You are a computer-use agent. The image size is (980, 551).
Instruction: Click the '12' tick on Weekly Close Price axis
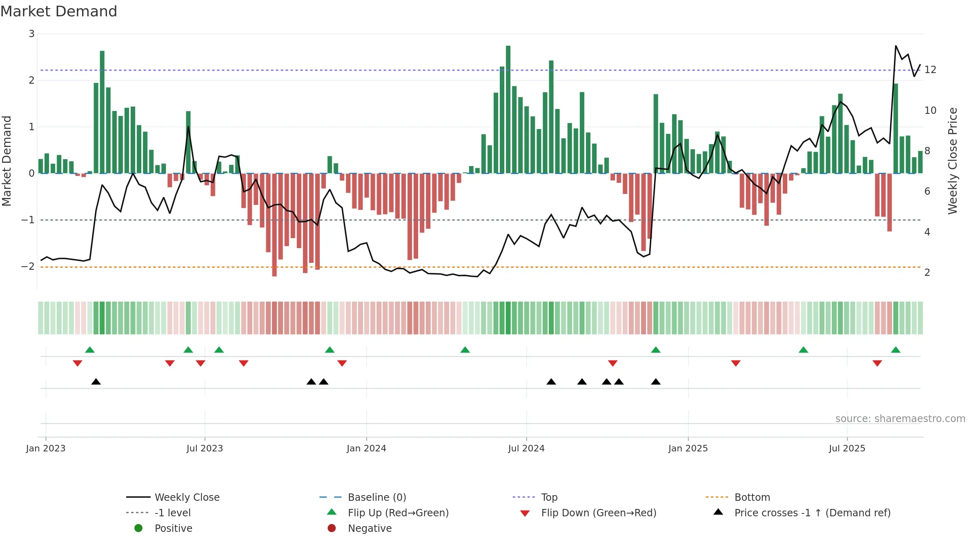tap(930, 70)
